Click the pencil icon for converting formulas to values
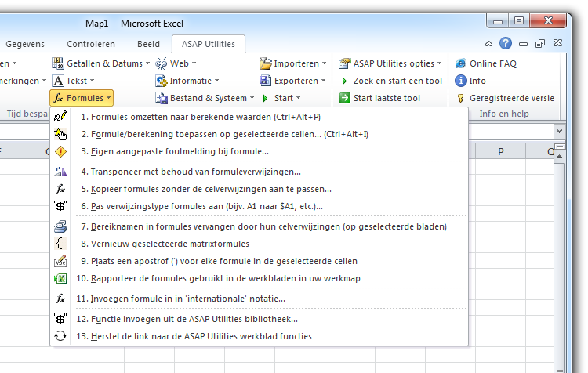Viewport: 588px width, 373px height. coord(60,117)
